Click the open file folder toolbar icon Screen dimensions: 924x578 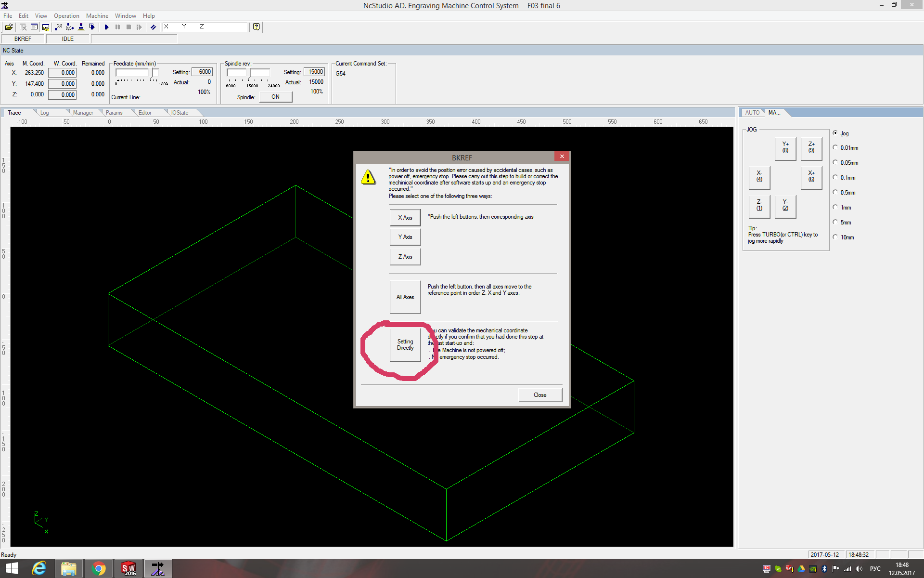coord(9,27)
